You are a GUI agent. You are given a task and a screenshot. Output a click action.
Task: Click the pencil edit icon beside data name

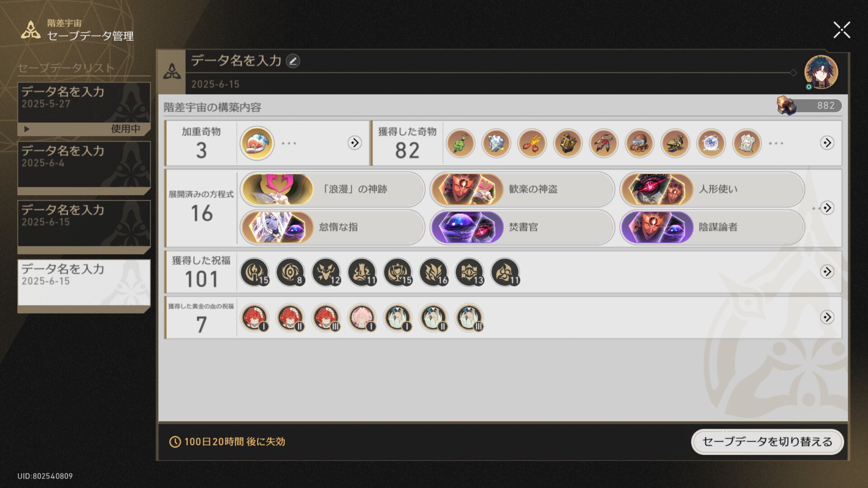tap(293, 61)
